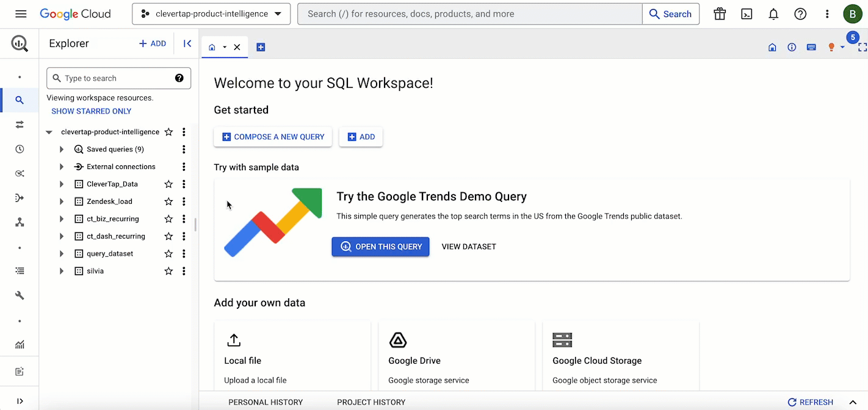This screenshot has width=868, height=410.
Task: Open the home tab dropdown arrow
Action: click(225, 47)
